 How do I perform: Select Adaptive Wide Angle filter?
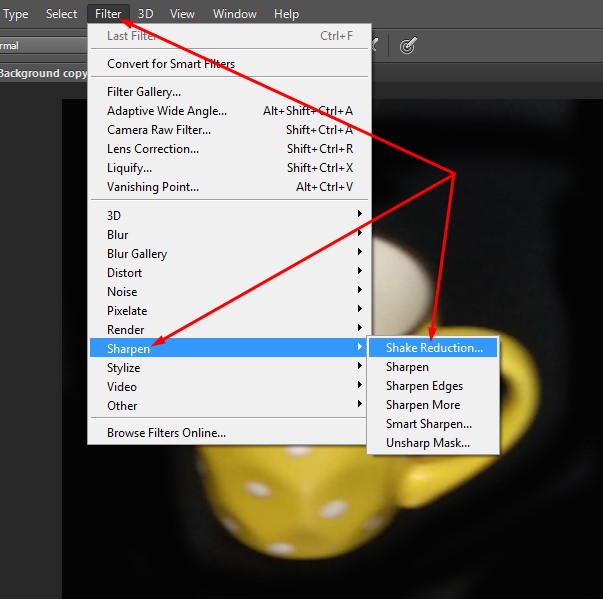[x=230, y=111]
